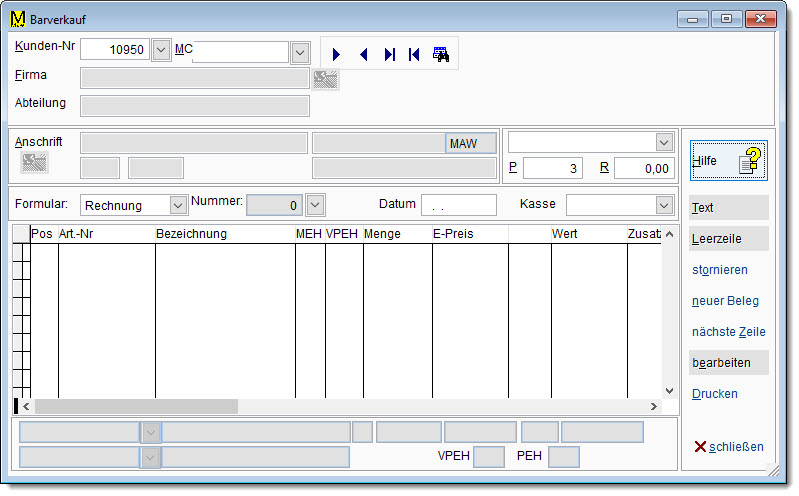Open Hilfe help button with question mark
Viewport: 799px width, 496px height.
[x=728, y=161]
